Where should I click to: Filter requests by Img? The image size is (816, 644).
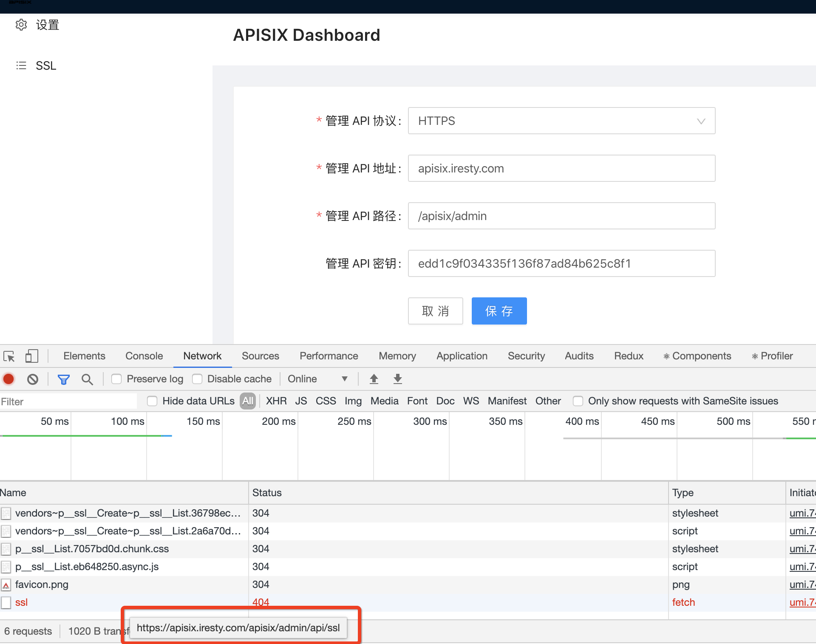coord(353,401)
